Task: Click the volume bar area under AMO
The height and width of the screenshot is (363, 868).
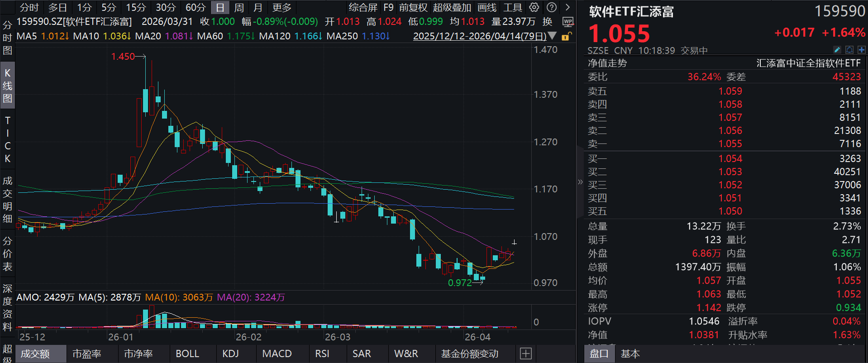Action: pos(272,317)
